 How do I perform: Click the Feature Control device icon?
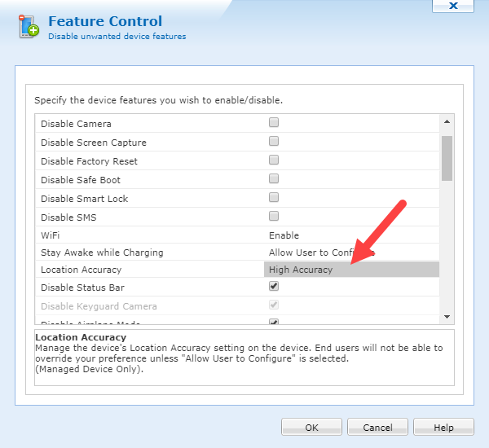(x=29, y=27)
